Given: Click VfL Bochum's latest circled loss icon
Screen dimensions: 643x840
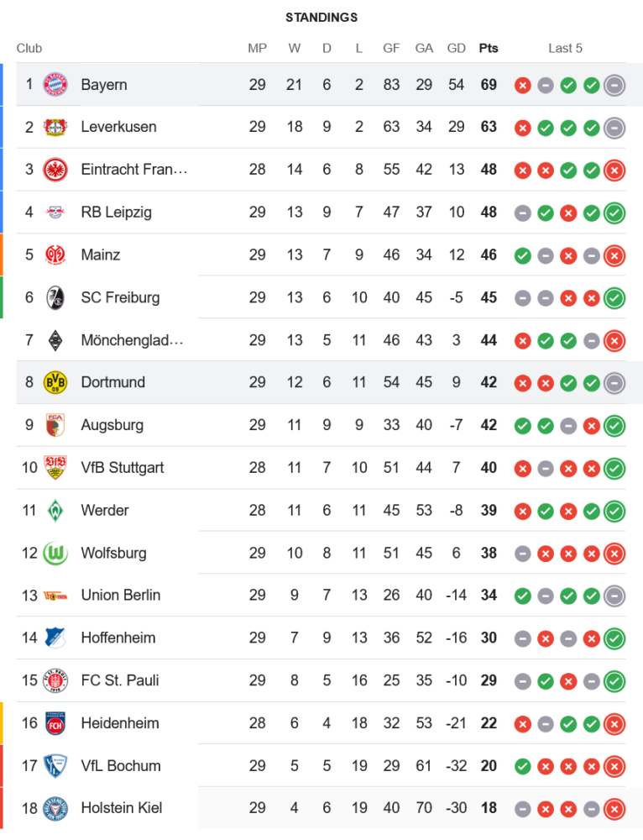Looking at the screenshot, I should 614,766.
